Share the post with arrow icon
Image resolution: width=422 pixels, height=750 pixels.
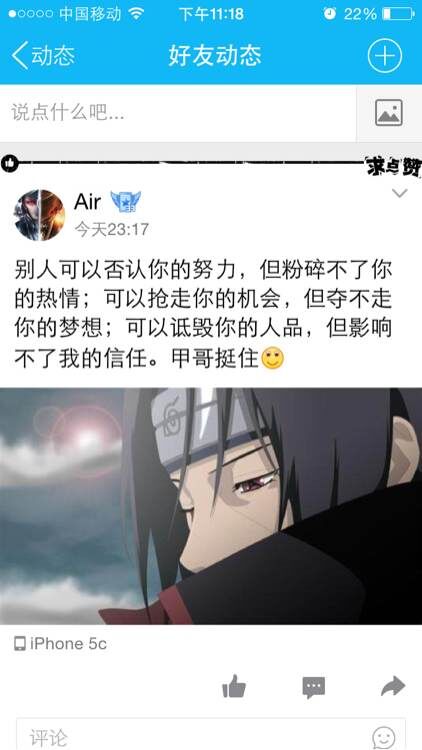point(393,687)
